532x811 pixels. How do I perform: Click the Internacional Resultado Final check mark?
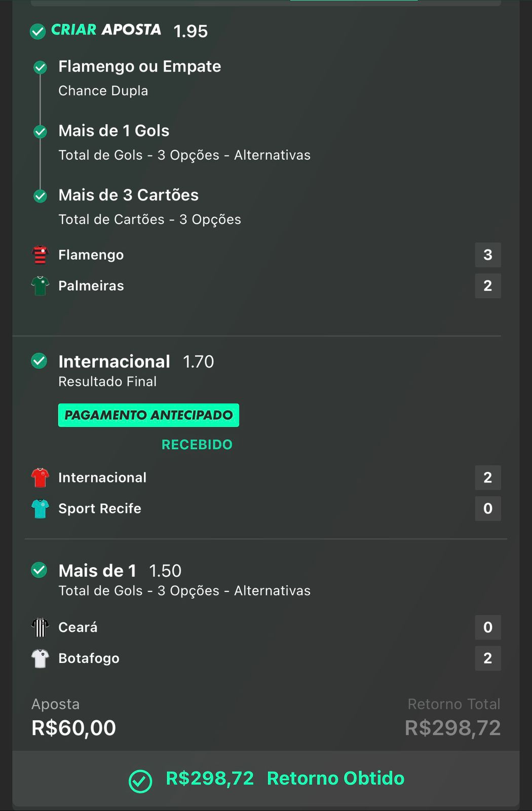click(39, 361)
